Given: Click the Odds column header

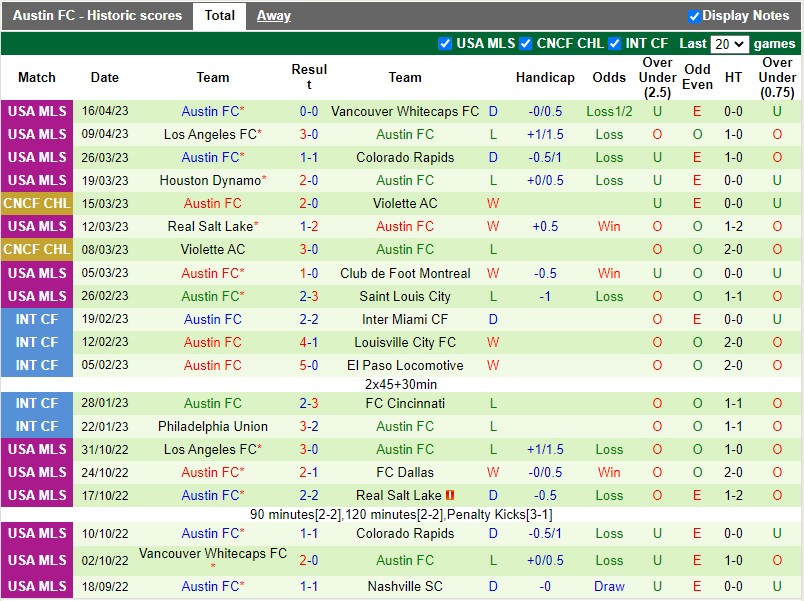Looking at the screenshot, I should pyautogui.click(x=609, y=77).
